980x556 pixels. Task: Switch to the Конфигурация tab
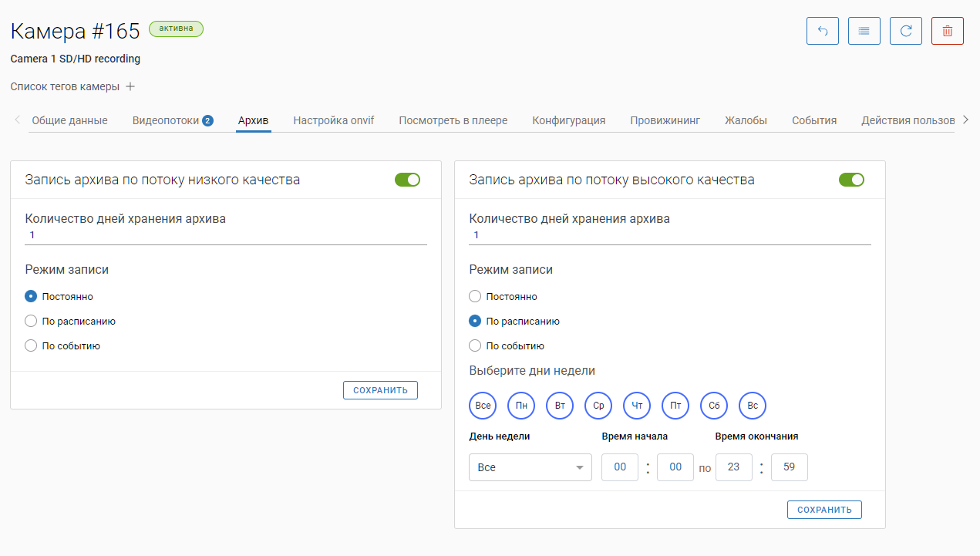568,120
